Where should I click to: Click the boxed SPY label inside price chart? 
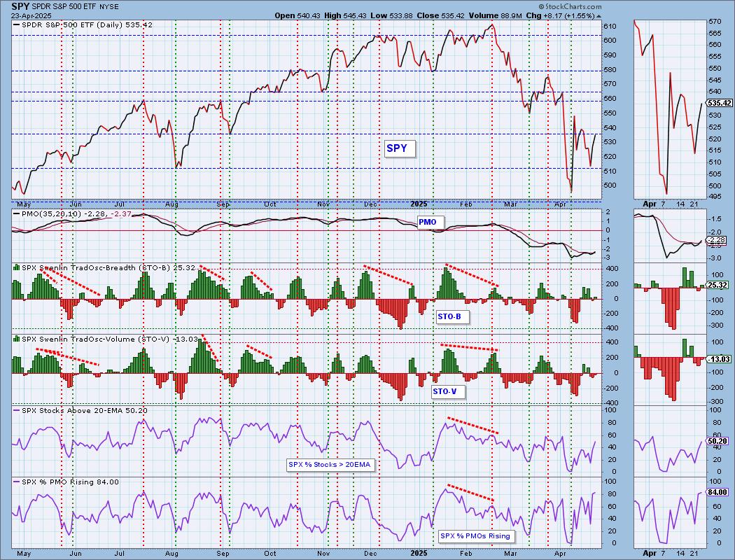click(x=400, y=148)
